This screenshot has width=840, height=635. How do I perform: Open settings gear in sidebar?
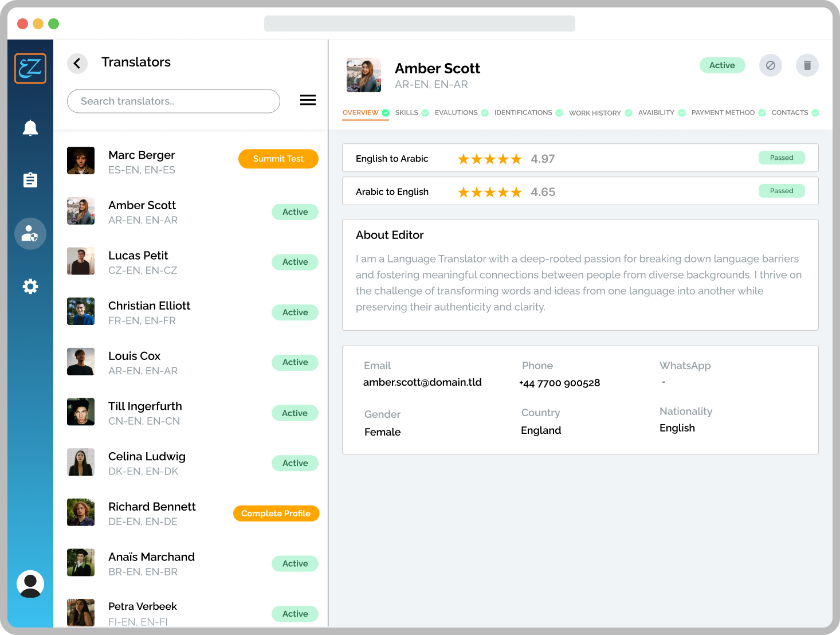pos(30,287)
